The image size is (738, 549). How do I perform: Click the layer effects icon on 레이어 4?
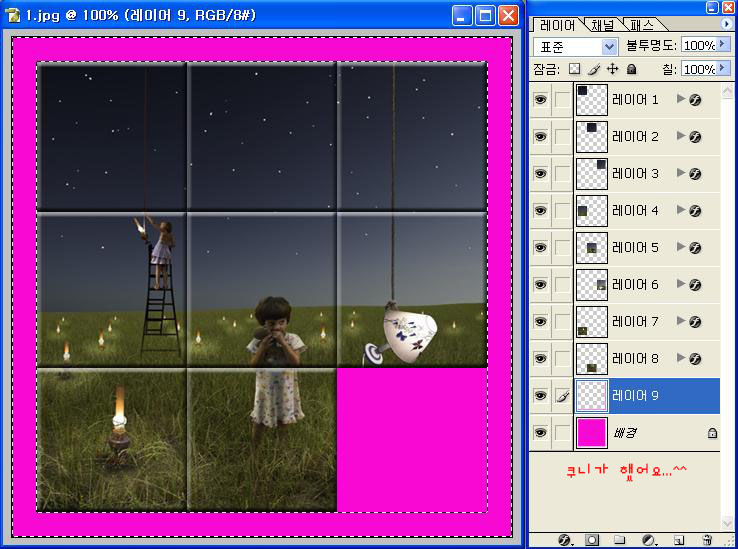[695, 211]
